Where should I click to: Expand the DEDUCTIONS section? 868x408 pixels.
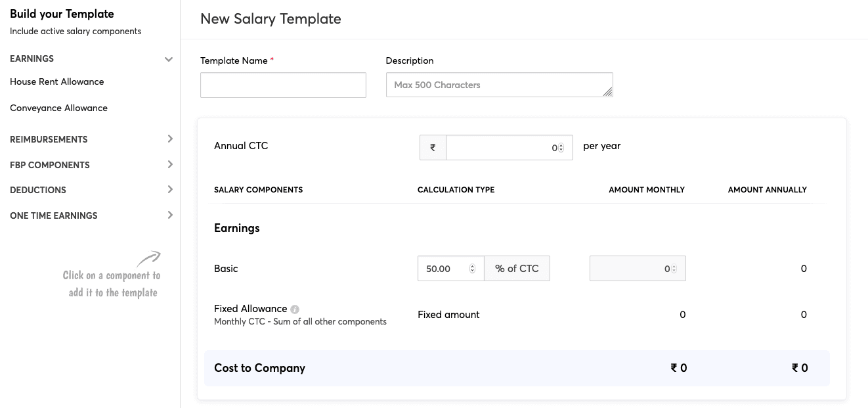tap(170, 190)
